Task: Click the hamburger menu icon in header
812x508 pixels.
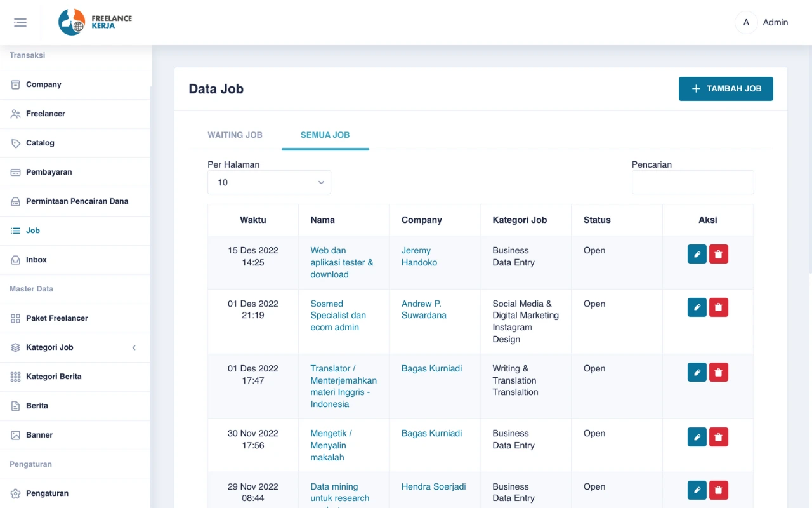Action: pos(20,23)
